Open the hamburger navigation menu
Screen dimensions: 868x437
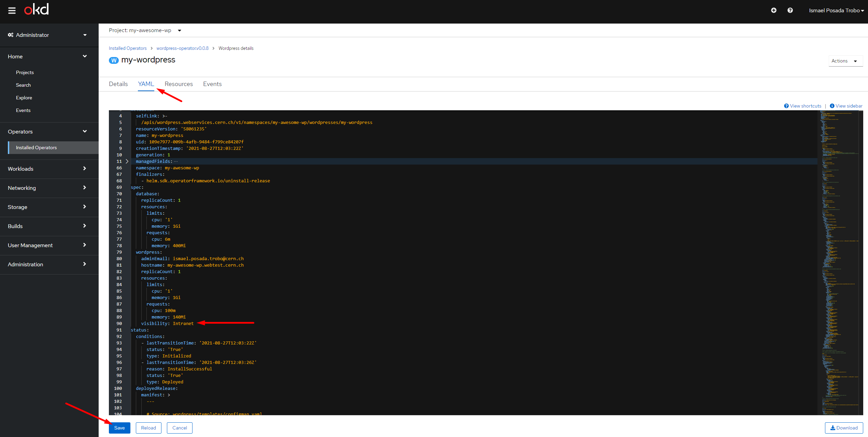click(12, 11)
